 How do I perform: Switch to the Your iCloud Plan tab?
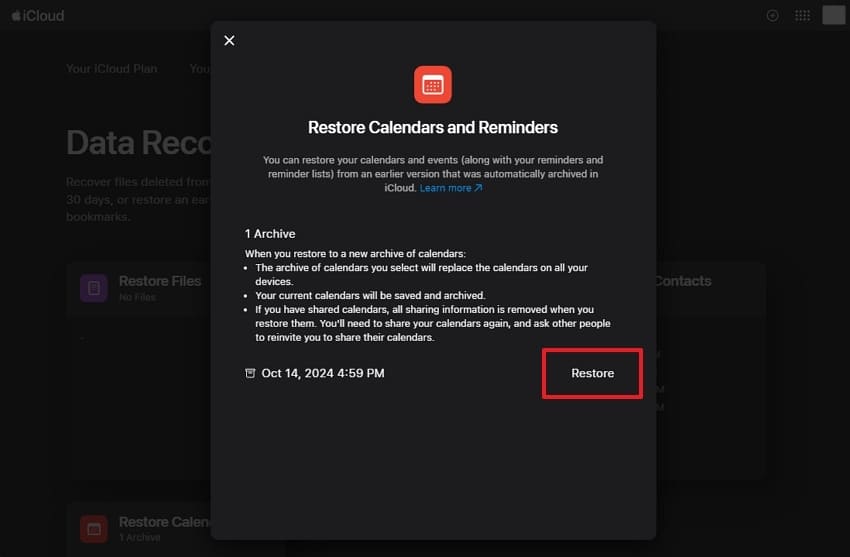tap(112, 69)
